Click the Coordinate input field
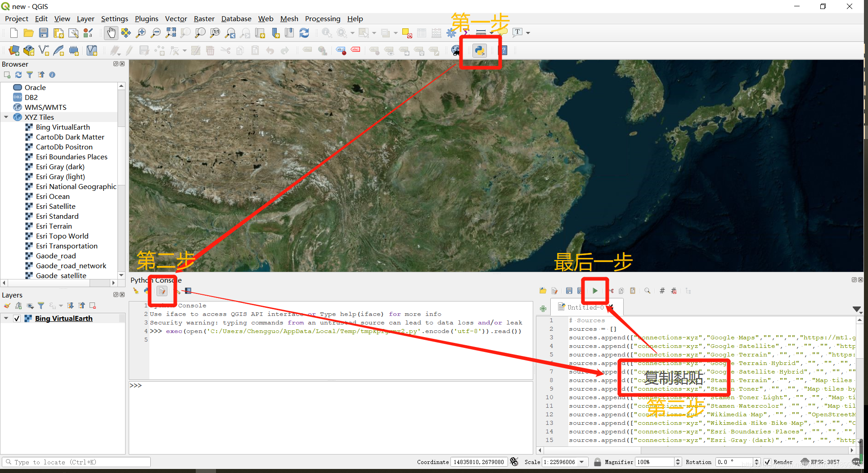Viewport: 868px width, 473px height. click(479, 462)
